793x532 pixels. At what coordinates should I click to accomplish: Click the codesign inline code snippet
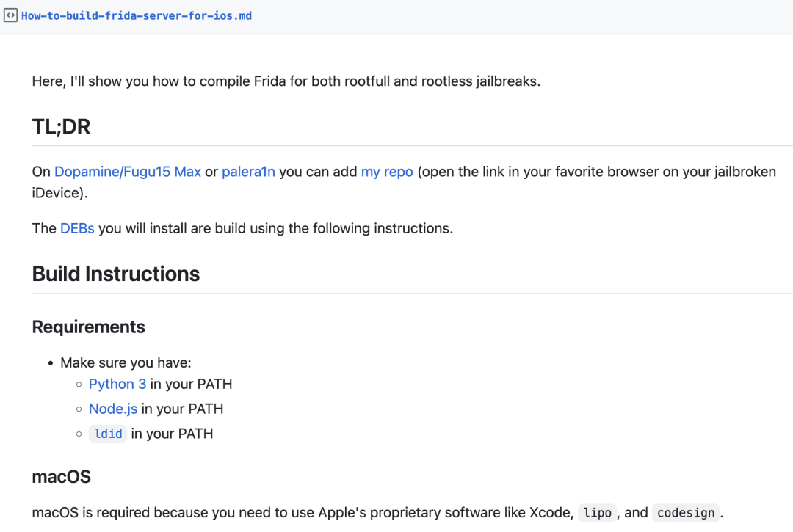click(x=686, y=513)
